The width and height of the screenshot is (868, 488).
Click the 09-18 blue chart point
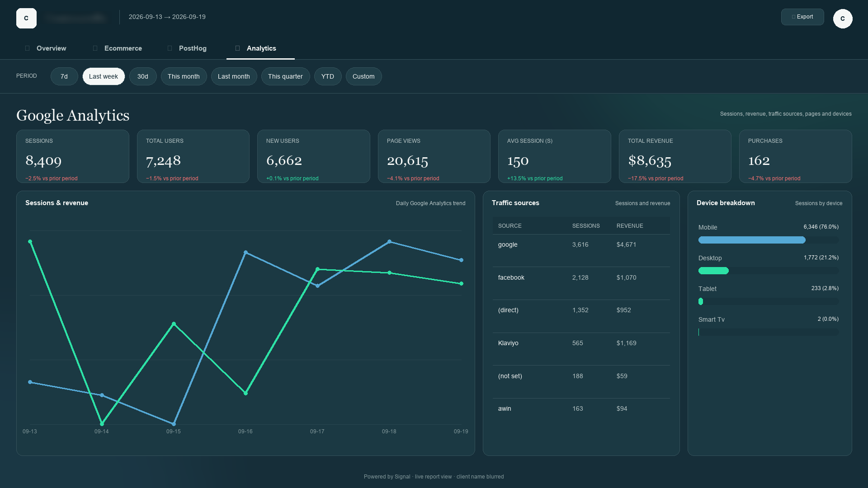[x=389, y=242]
